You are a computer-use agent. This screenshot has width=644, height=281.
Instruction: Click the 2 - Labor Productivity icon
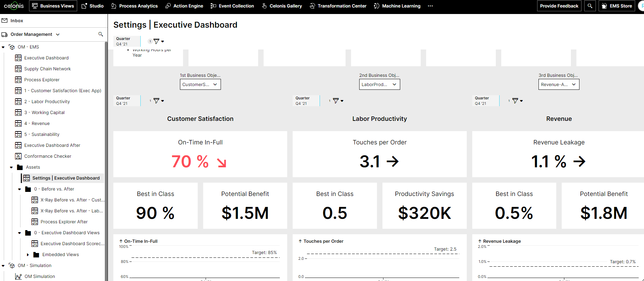click(18, 101)
